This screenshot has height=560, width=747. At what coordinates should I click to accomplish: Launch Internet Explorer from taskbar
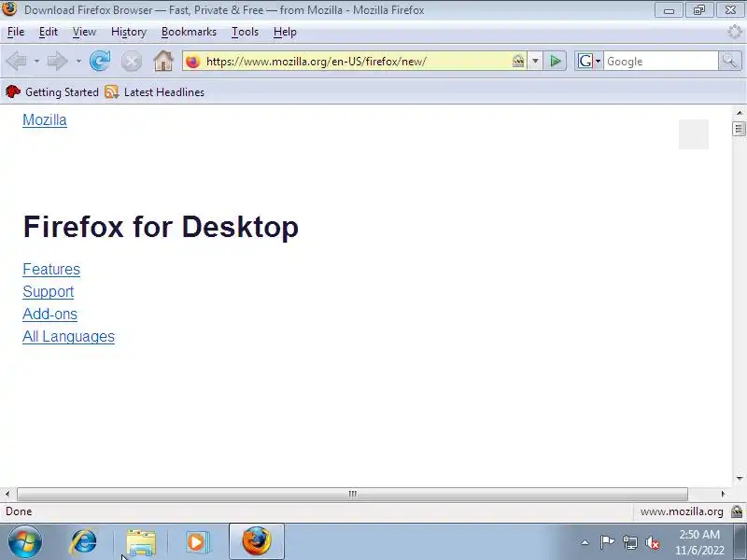tap(83, 542)
